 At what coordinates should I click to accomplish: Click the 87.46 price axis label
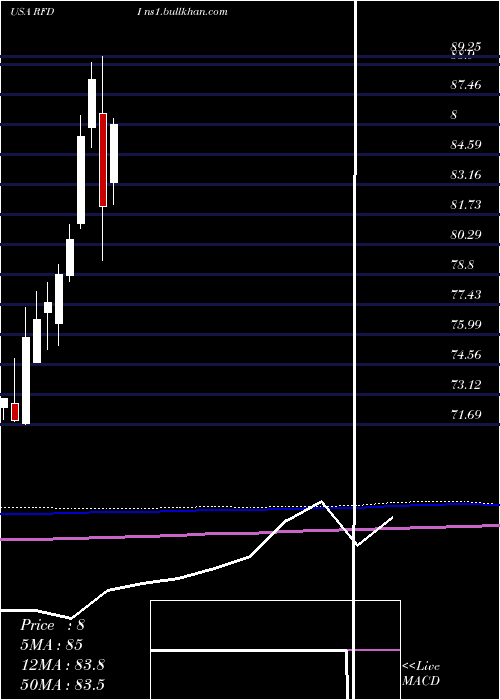coord(466,84)
